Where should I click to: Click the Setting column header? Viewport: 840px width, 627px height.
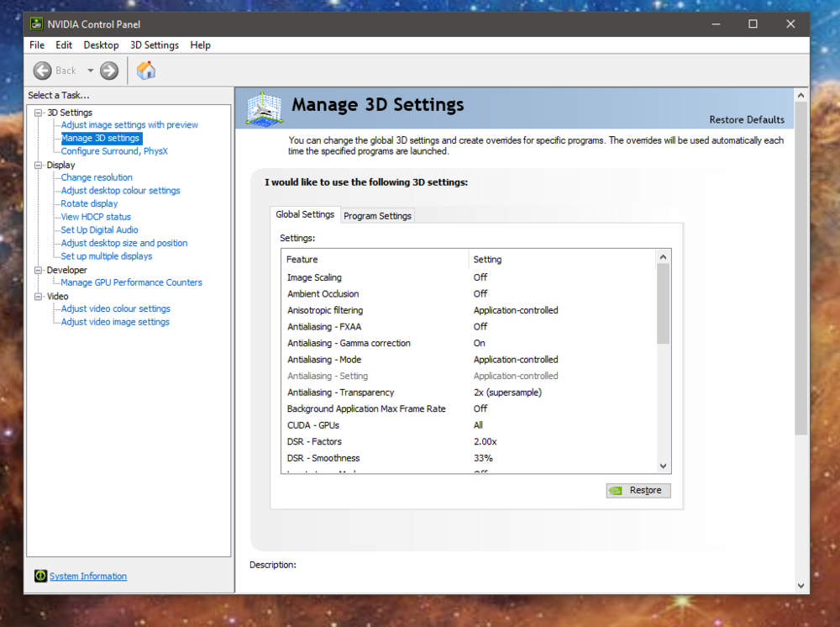point(563,260)
